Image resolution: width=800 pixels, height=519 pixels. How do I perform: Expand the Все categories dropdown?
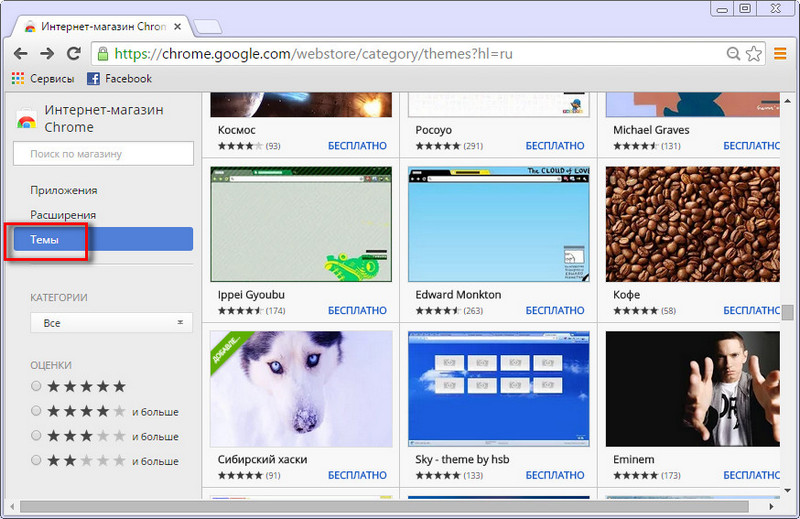(111, 323)
